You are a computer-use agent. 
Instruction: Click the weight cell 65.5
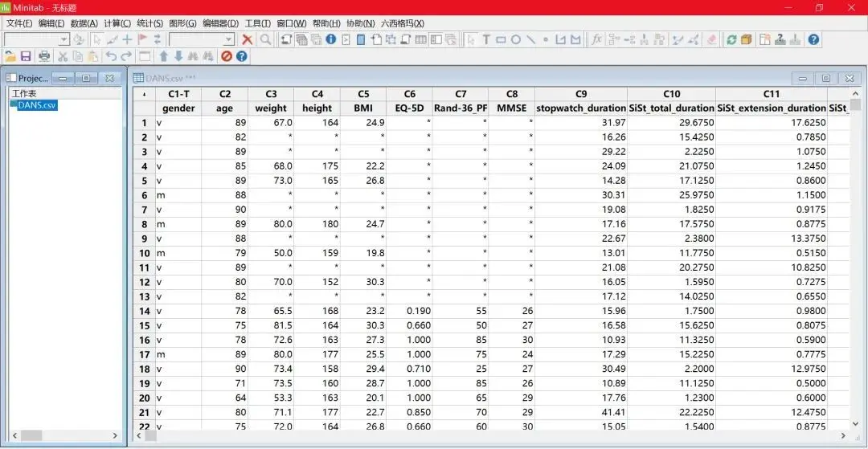click(272, 312)
